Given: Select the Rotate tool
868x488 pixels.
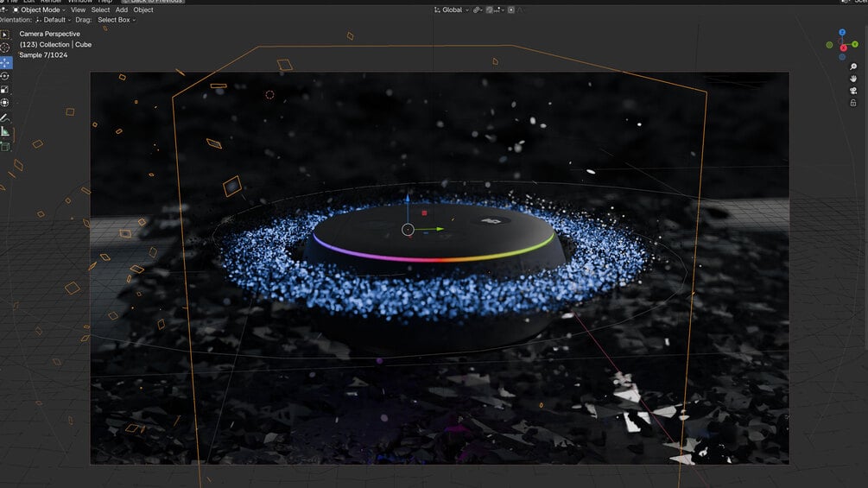Looking at the screenshot, I should (x=5, y=76).
